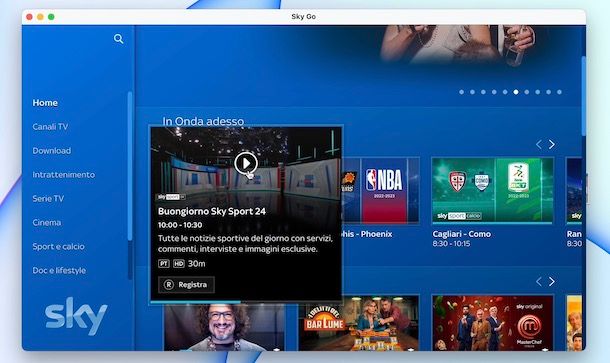Click the R icon in Registra button

[x=168, y=285]
